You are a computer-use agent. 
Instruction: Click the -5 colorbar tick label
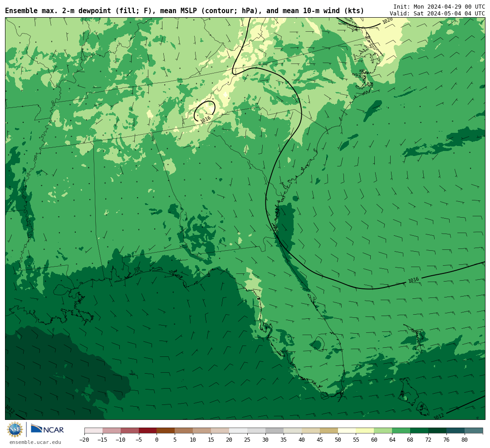pyautogui.click(x=138, y=439)
